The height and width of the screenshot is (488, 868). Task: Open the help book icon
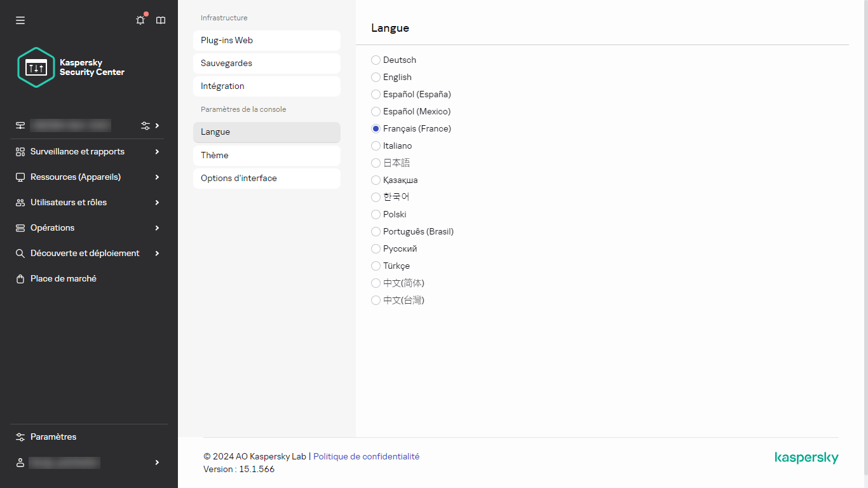161,20
